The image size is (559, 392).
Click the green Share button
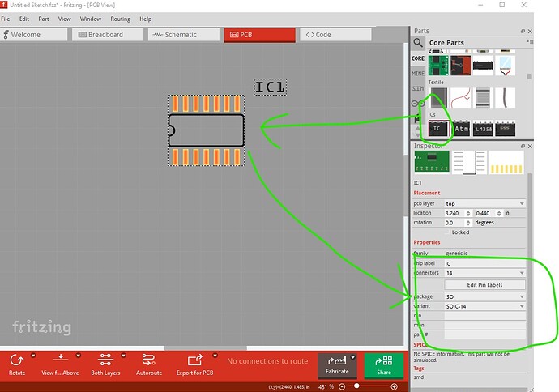[x=384, y=365]
